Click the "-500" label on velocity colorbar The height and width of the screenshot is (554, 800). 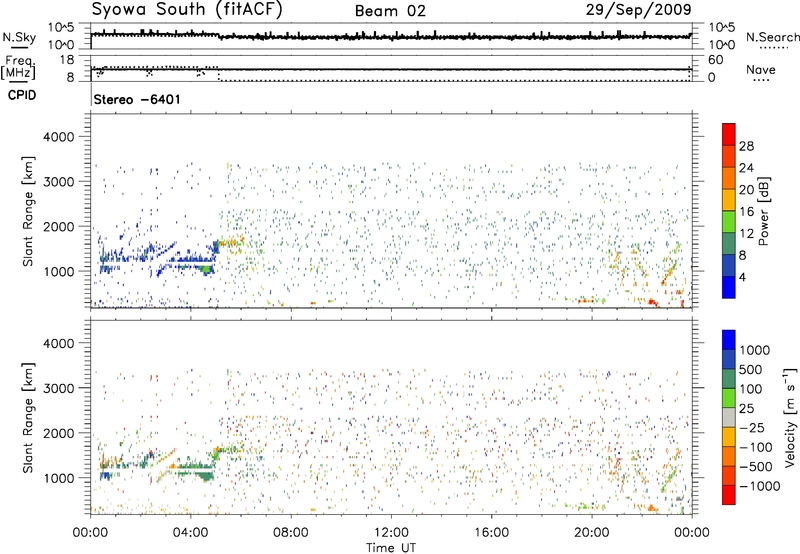(x=756, y=467)
